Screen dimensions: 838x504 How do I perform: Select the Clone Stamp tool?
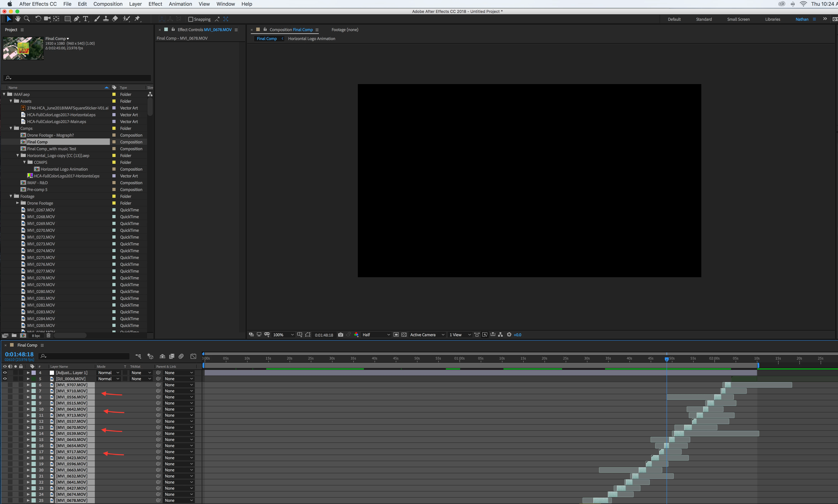[x=106, y=19]
